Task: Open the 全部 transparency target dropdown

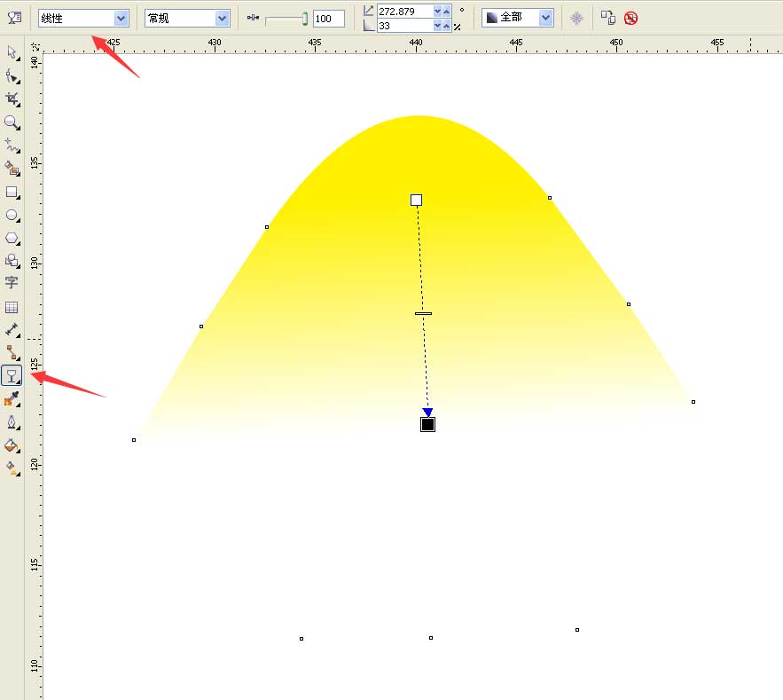Action: tap(518, 18)
